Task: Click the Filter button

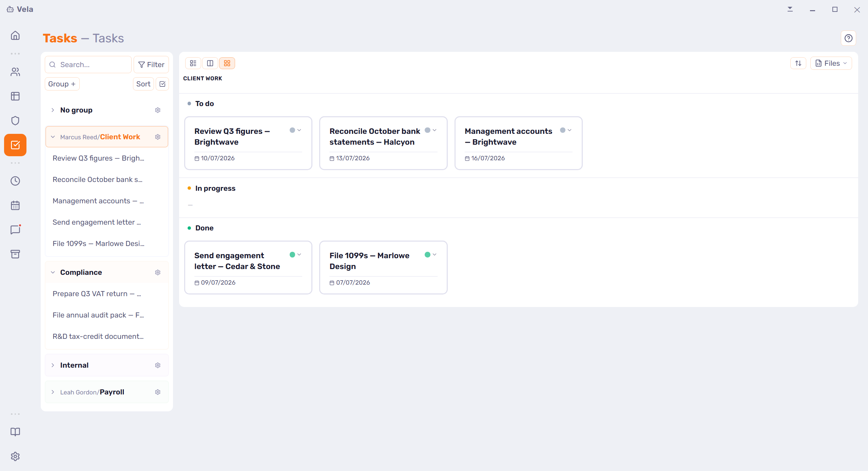Action: (x=151, y=64)
